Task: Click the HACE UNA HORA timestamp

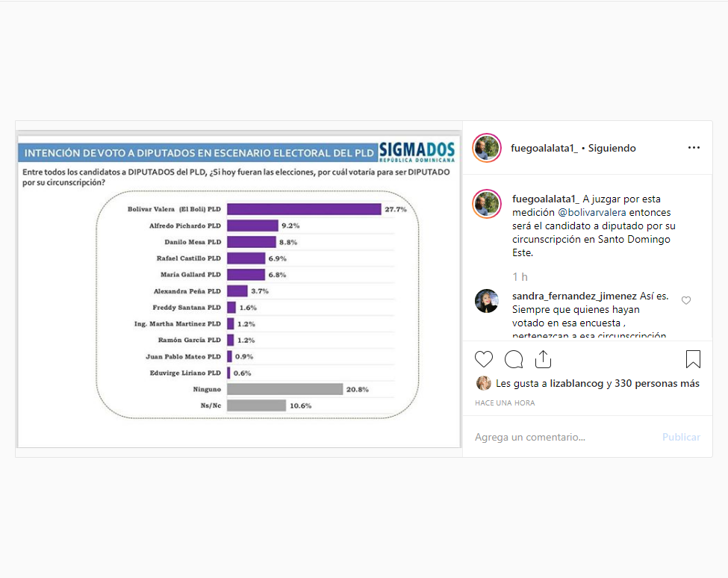Action: (x=505, y=403)
